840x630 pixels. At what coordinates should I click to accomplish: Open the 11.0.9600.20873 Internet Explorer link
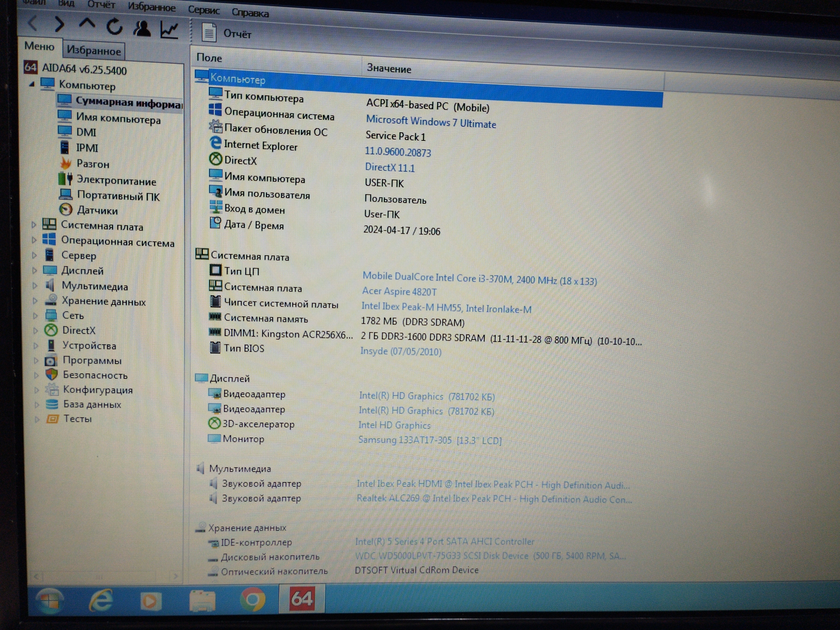click(398, 152)
